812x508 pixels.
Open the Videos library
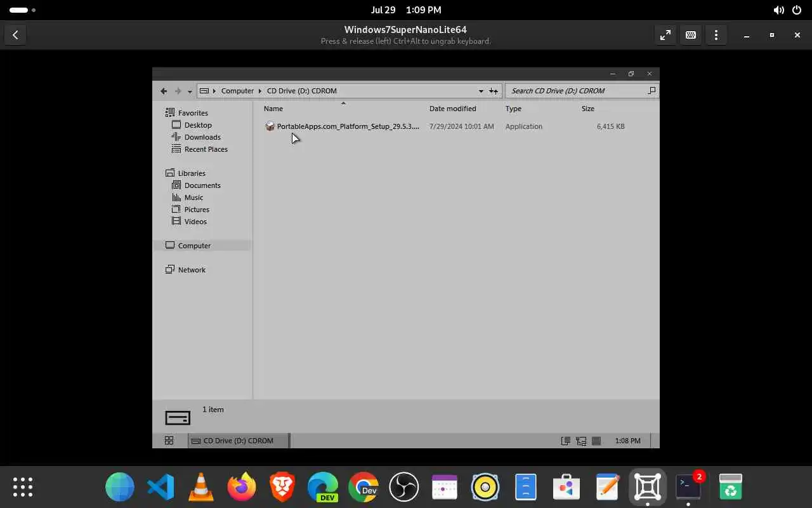195,222
